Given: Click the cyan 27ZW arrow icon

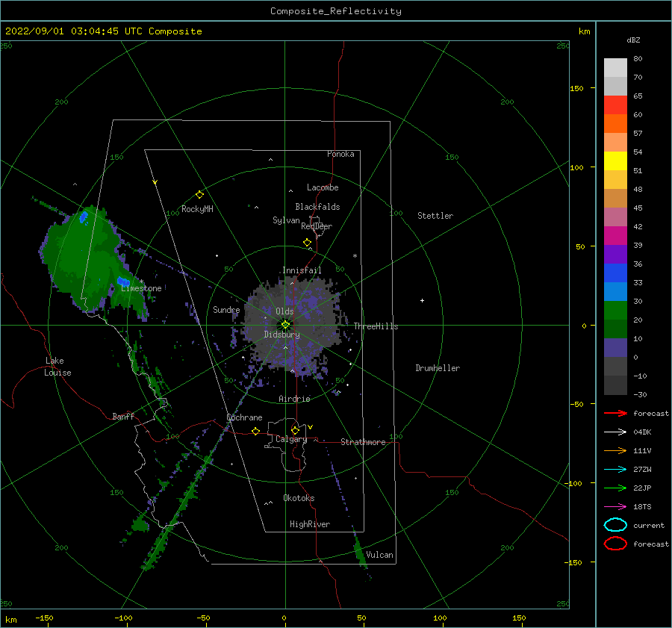Looking at the screenshot, I should pyautogui.click(x=615, y=470).
